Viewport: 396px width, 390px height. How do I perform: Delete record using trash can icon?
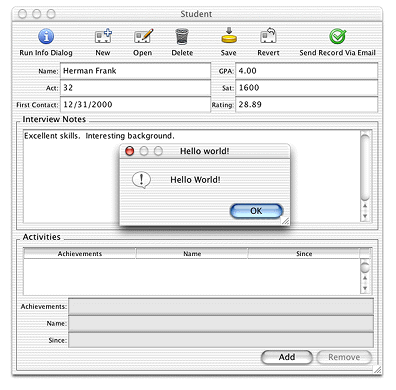182,36
